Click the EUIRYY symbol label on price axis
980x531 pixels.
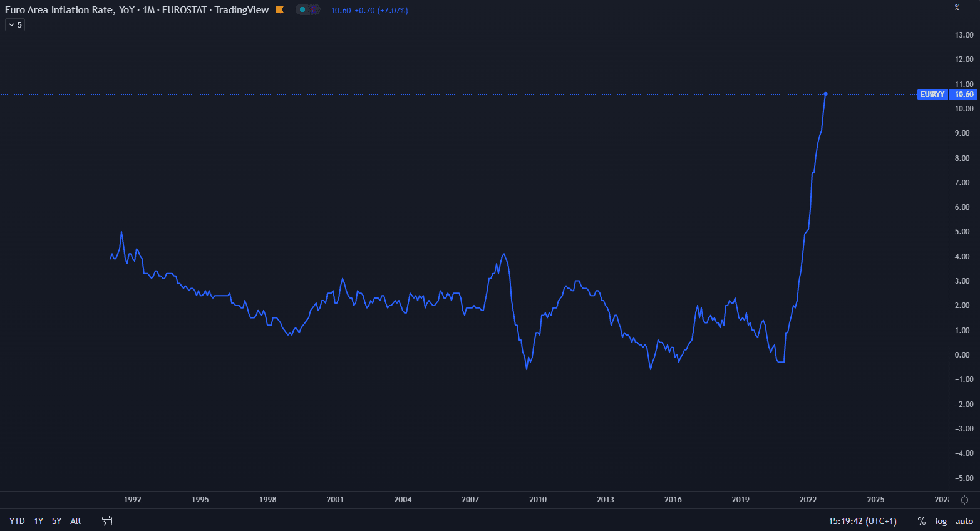tap(932, 95)
